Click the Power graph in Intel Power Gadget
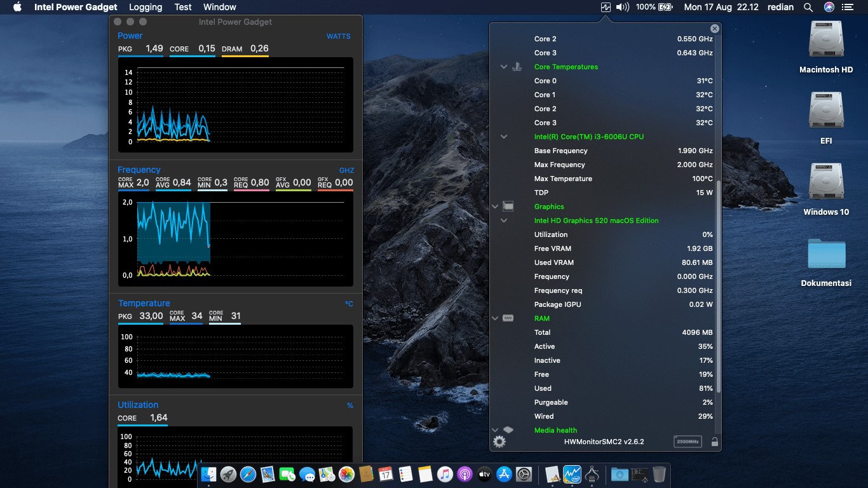 tap(236, 104)
